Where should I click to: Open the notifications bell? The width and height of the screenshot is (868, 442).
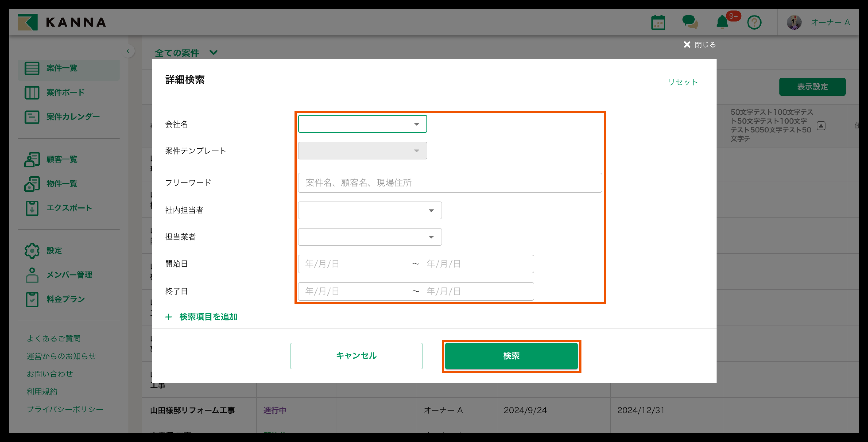pos(722,23)
